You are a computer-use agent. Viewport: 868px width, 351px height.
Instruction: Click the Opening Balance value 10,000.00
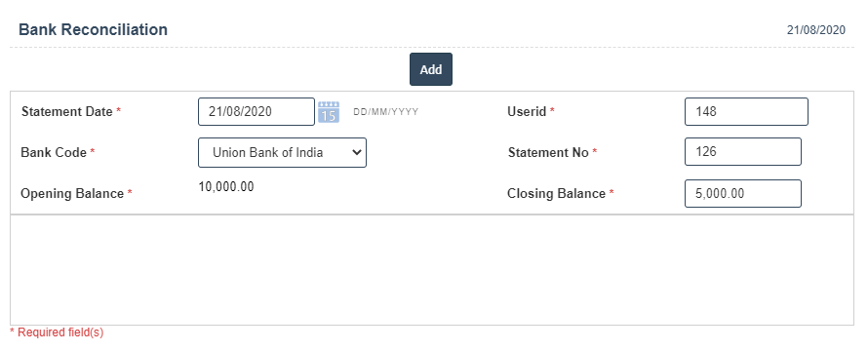(226, 187)
